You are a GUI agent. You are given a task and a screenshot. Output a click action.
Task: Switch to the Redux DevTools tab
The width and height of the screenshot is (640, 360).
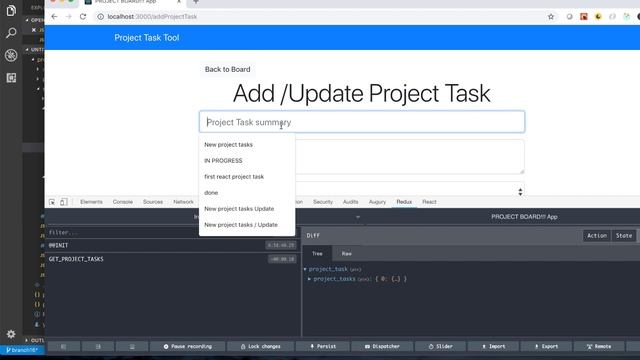click(404, 202)
